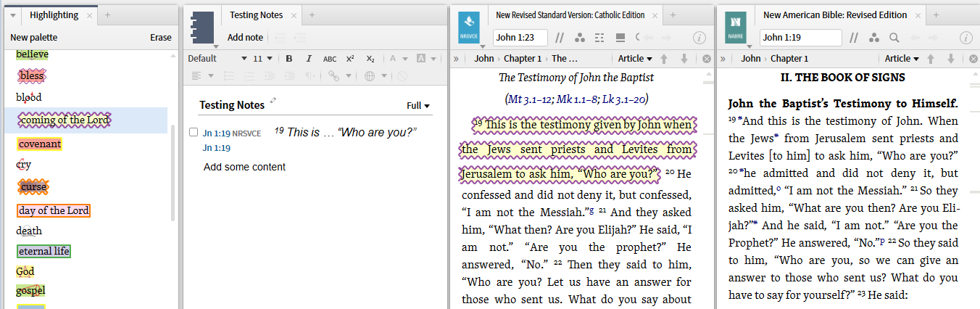Apply subscript formatting

tap(370, 59)
